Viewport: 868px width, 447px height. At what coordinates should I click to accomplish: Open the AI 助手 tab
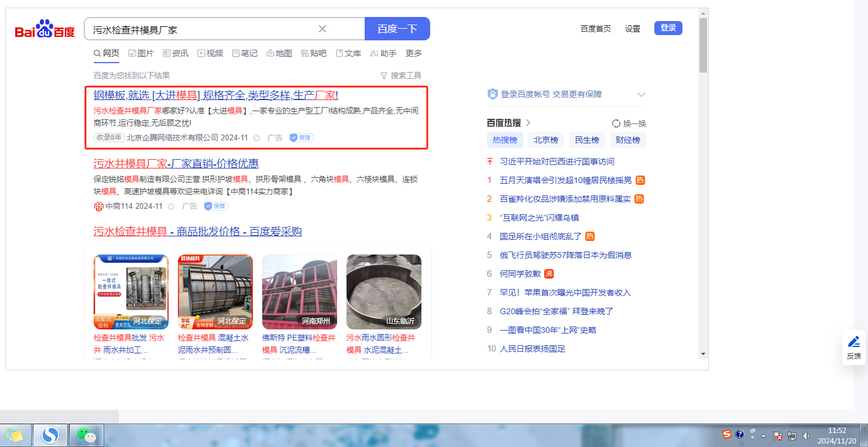tap(383, 53)
